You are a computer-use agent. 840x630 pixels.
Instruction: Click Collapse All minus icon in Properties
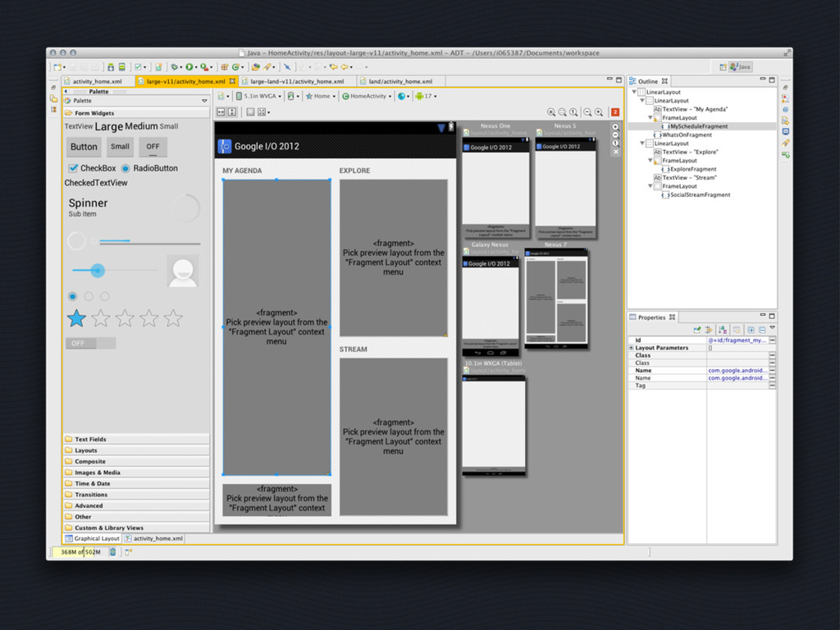click(x=762, y=330)
